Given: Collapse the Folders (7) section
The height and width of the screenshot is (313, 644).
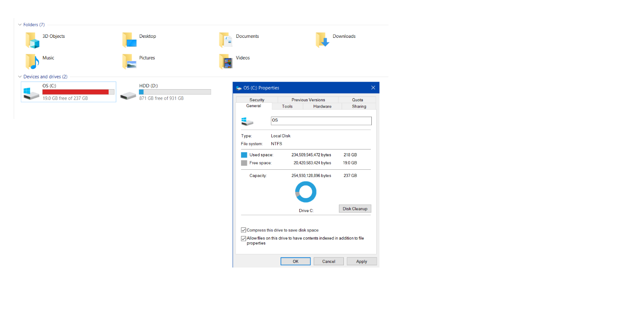Looking at the screenshot, I should [20, 25].
